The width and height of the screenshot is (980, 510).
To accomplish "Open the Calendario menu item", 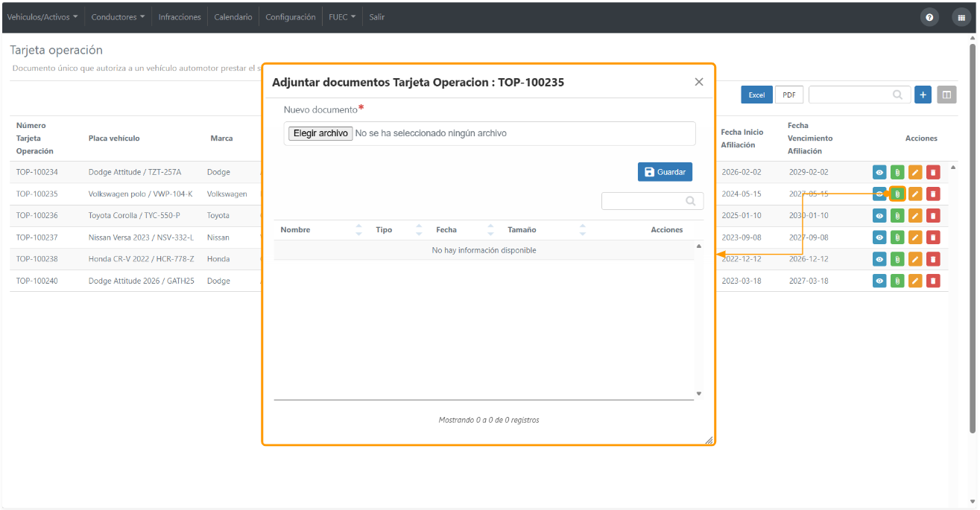I will (x=233, y=17).
